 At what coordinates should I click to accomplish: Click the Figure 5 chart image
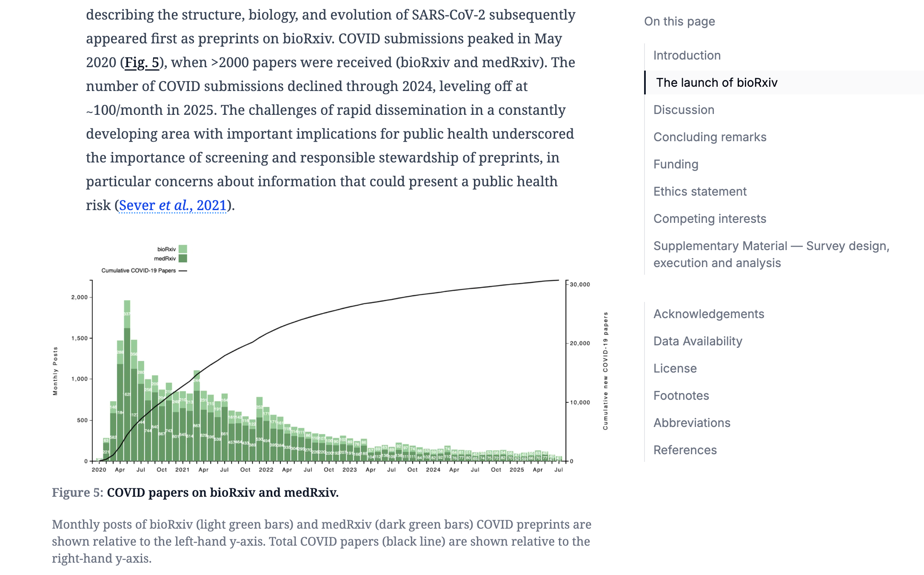(x=331, y=358)
